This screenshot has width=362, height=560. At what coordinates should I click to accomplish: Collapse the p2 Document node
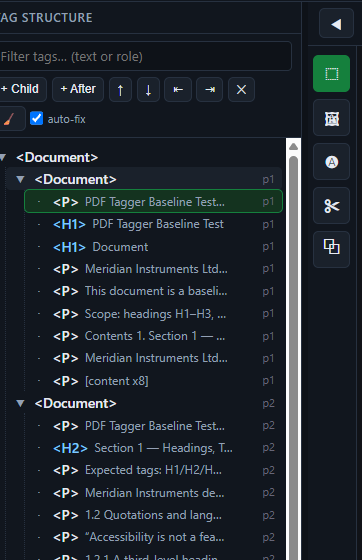20,404
